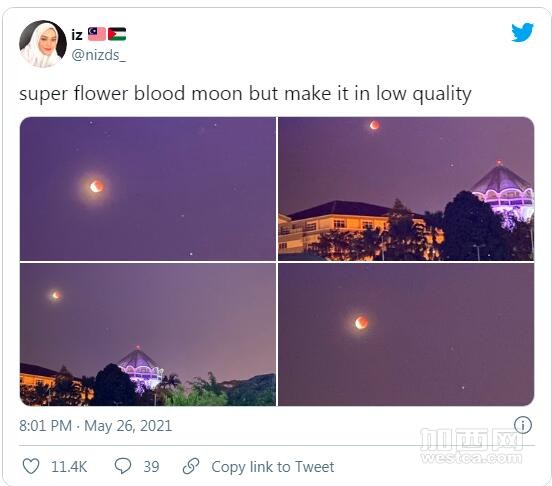
Task: Open bottom-left photo with green trees
Action: coord(148,335)
